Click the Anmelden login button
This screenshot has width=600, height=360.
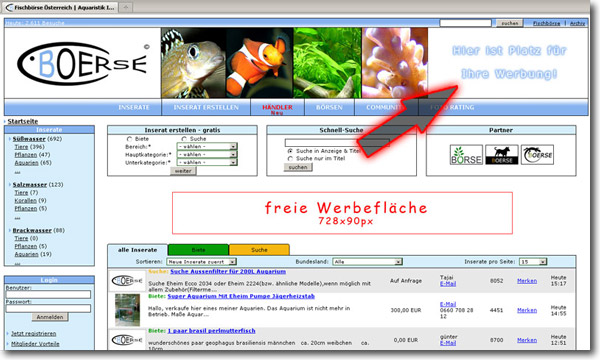pos(50,317)
